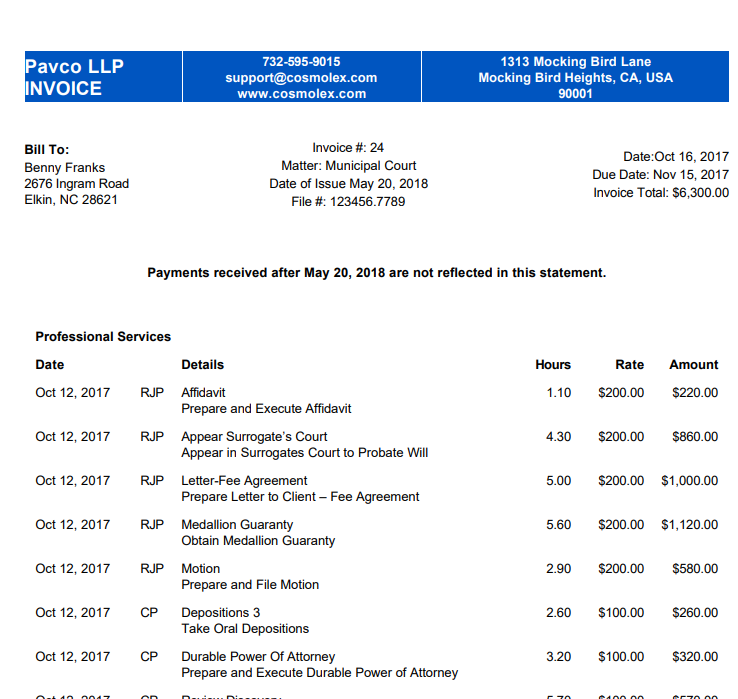
Task: Select the Benny Franks client name
Action: pyautogui.click(x=64, y=168)
